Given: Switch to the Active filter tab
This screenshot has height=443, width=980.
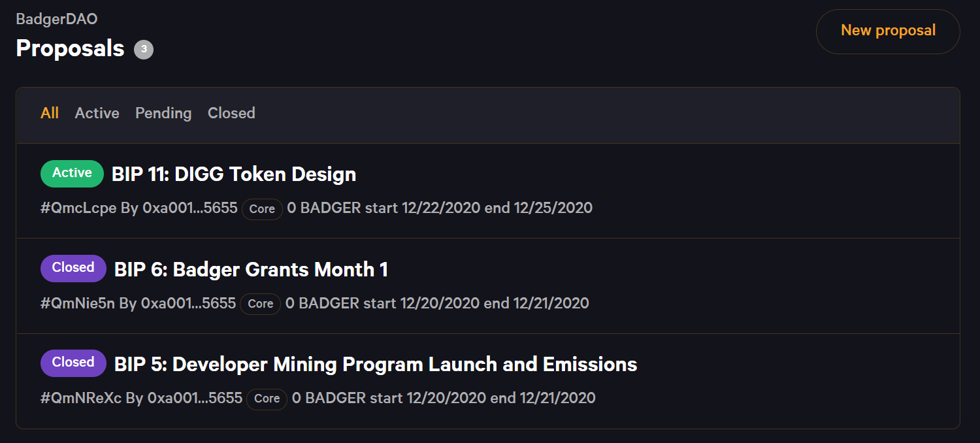Looking at the screenshot, I should 97,113.
